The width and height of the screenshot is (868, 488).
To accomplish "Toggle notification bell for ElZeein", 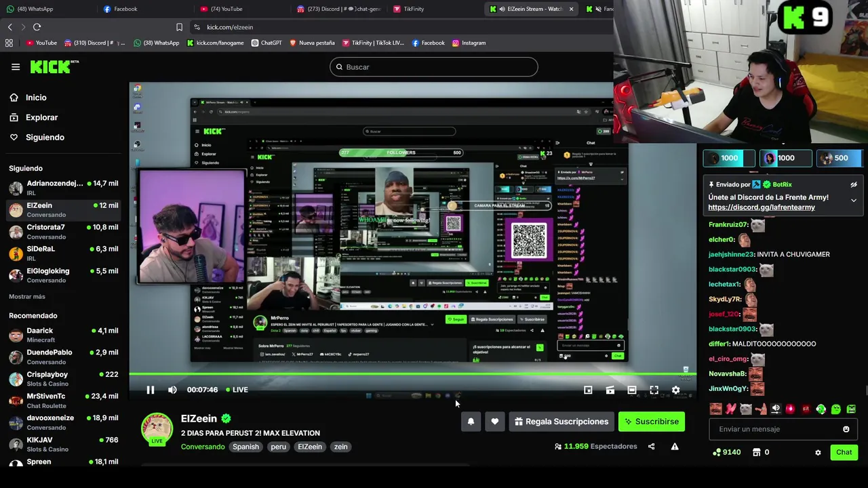I will pyautogui.click(x=471, y=422).
